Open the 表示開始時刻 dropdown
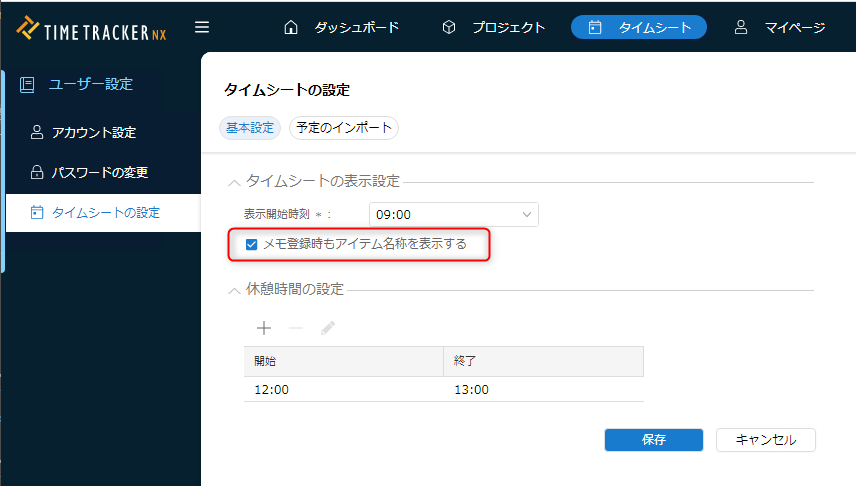This screenshot has height=486, width=856. coord(453,214)
